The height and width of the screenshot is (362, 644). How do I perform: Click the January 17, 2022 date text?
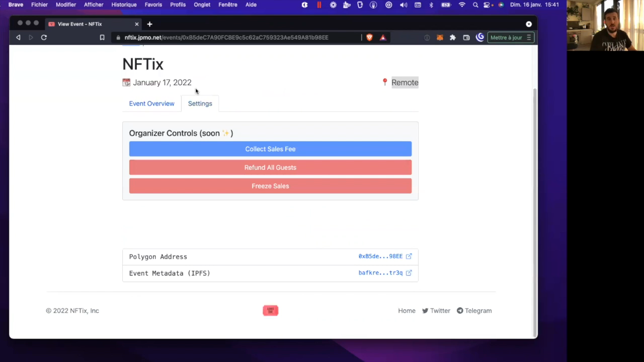pos(162,82)
